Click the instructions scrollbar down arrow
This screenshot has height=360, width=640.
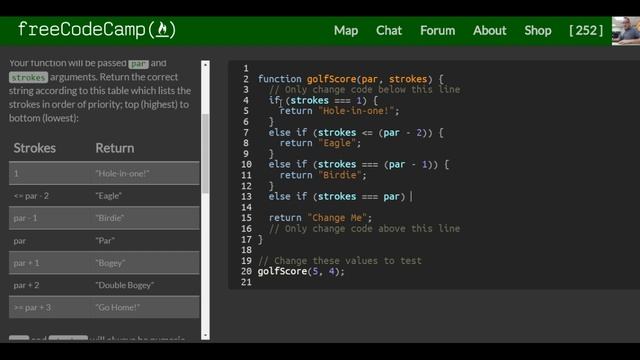pyautogui.click(x=205, y=336)
